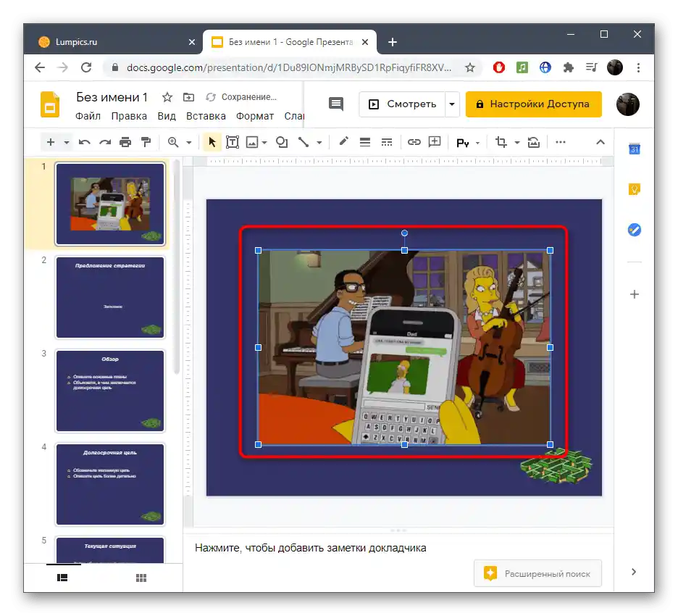Click the Расширенный поиск button
The width and height of the screenshot is (678, 616).
tap(537, 573)
